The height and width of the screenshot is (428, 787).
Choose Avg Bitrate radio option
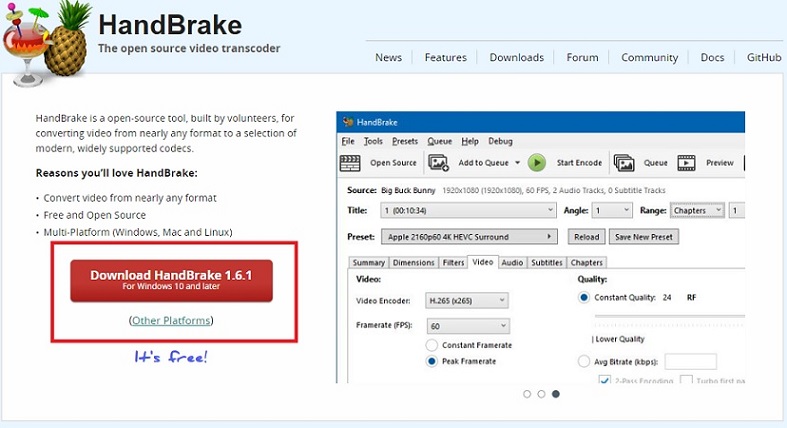(x=584, y=361)
